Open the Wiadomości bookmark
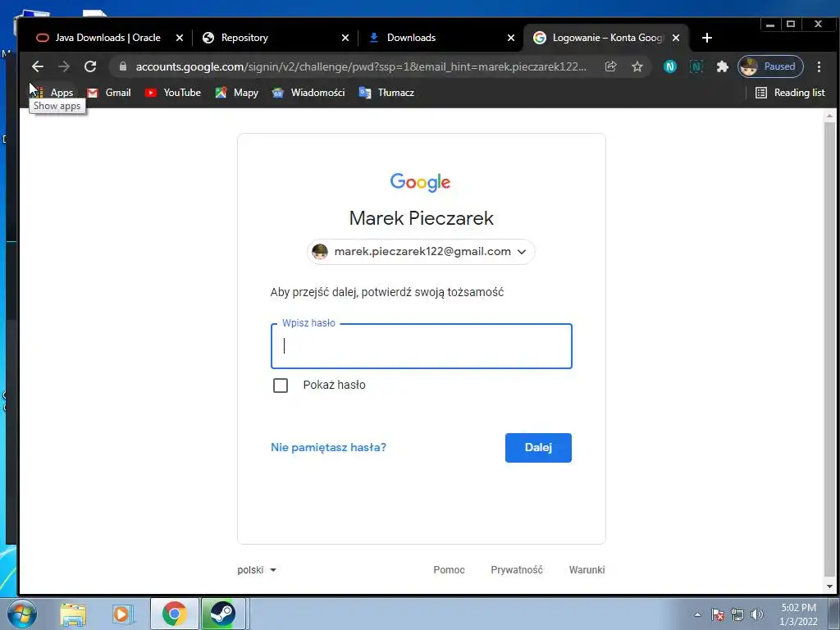This screenshot has width=840, height=630. tap(308, 93)
